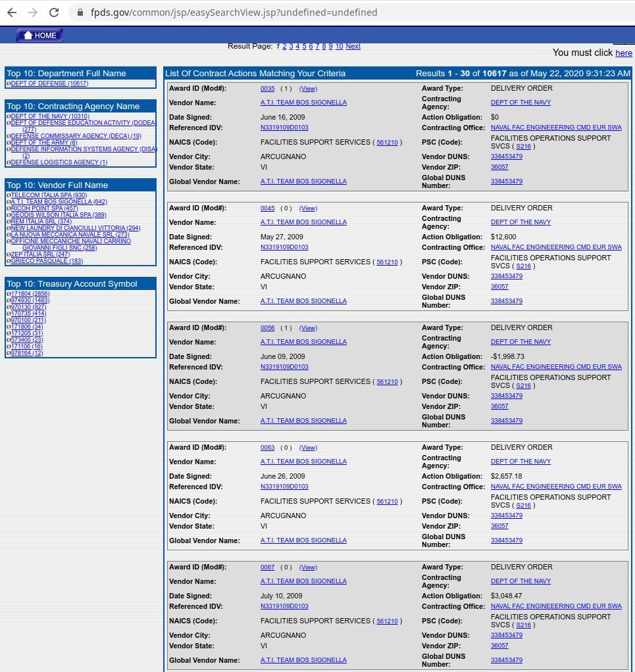This screenshot has height=672, width=635.
Task: Click (View) for Award ID 0056
Action: pyautogui.click(x=308, y=328)
